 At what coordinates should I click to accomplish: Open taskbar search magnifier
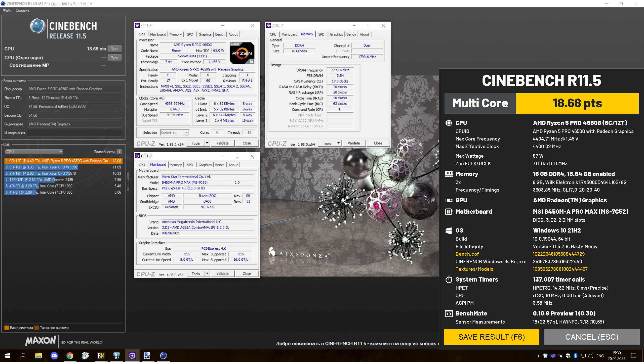pos(23,356)
